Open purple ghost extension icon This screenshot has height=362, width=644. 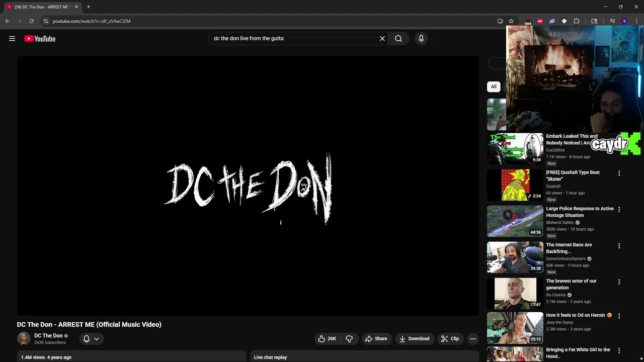coord(552,21)
